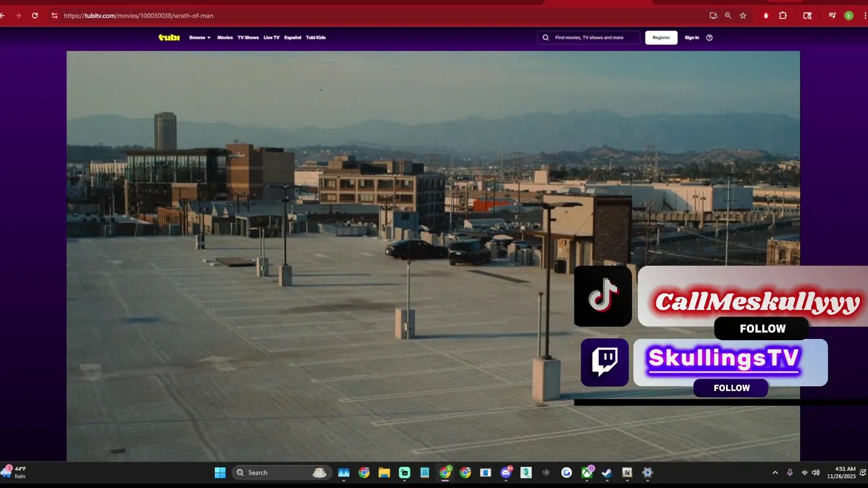Open the green profile avatar
Viewport: 868px width, 488px height.
[x=848, y=16]
